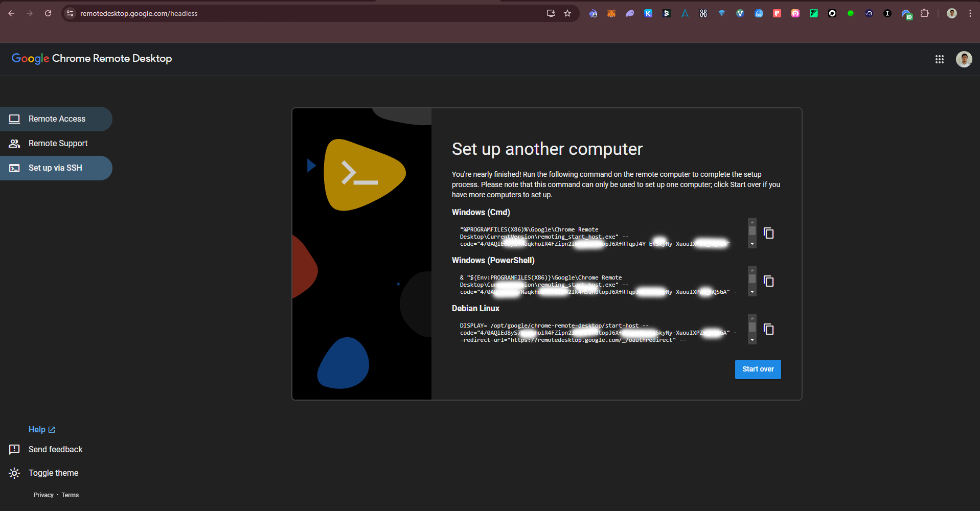Screen dimensions: 980x511
Task: Click the install app icon in address bar
Action: pos(551,13)
